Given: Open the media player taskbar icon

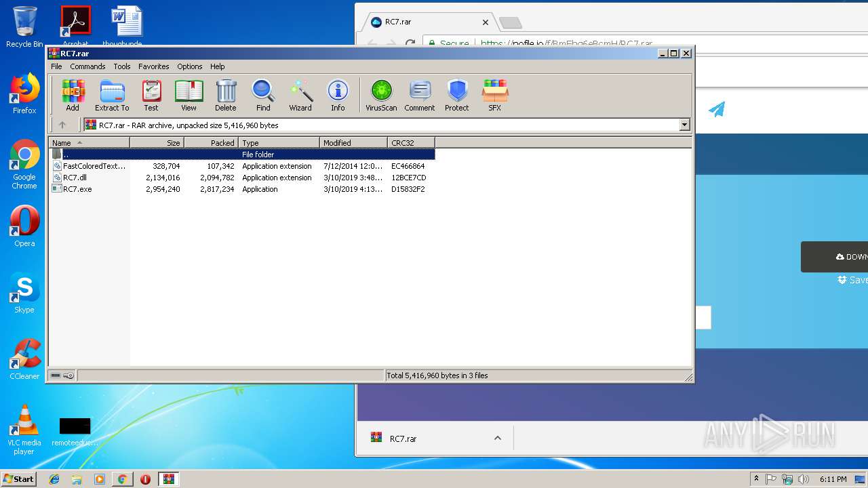Looking at the screenshot, I should 100,479.
